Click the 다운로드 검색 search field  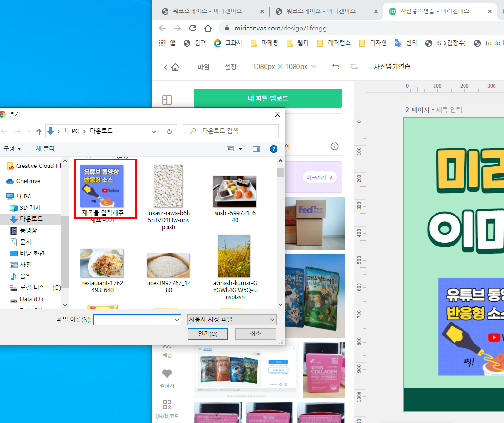pos(231,131)
